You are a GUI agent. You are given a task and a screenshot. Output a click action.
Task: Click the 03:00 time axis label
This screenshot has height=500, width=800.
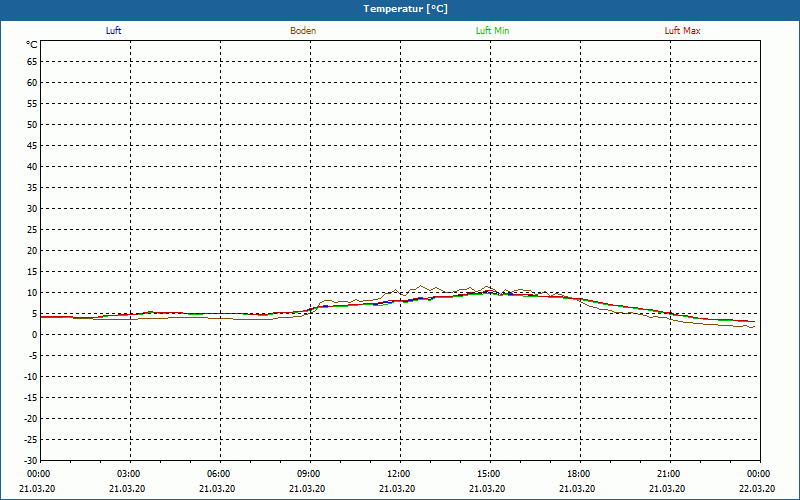(129, 474)
